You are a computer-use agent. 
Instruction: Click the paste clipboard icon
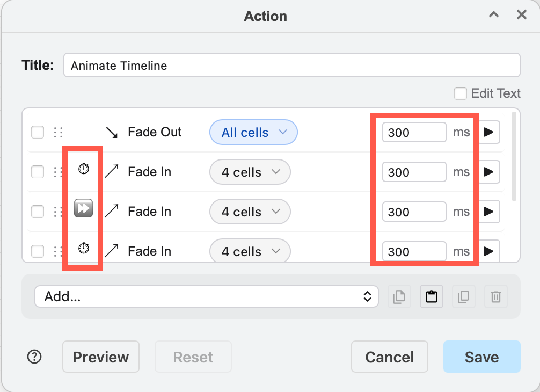432,296
